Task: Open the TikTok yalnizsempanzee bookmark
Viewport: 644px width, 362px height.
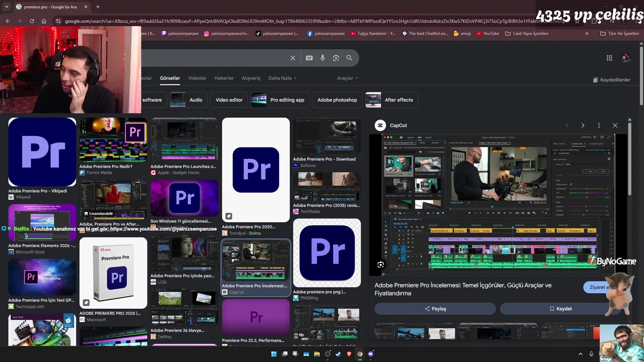Action: [277, 34]
